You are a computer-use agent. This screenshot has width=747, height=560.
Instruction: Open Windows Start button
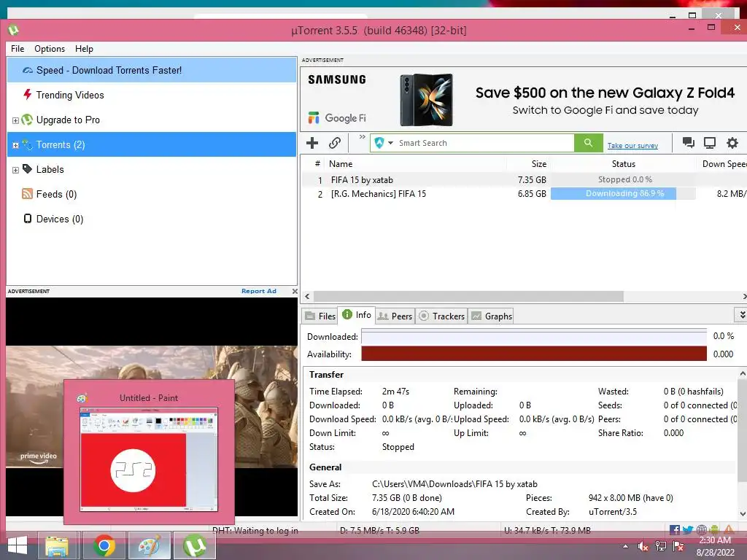click(18, 545)
